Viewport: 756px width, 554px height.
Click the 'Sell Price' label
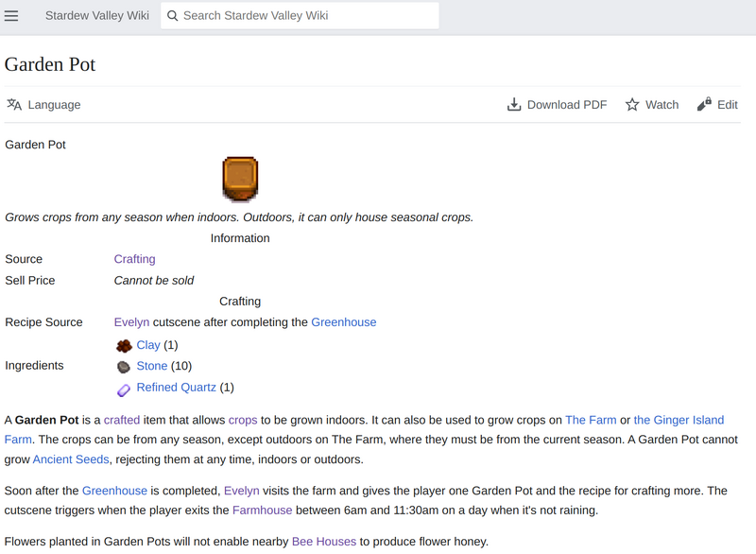[x=30, y=280]
